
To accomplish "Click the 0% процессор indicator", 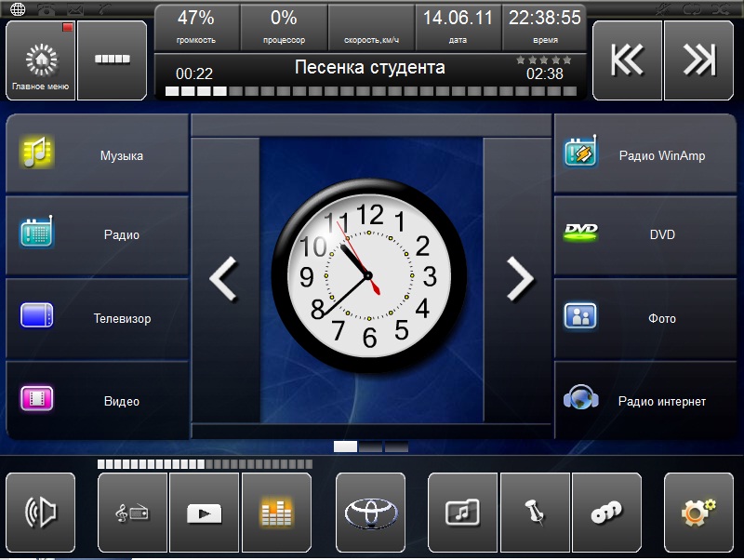I will [x=284, y=28].
